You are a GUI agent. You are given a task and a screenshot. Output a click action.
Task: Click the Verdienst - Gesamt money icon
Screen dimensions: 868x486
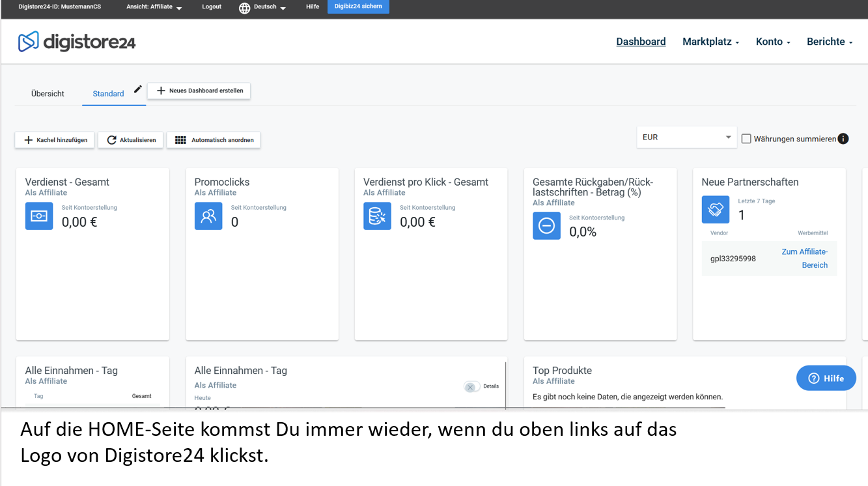click(x=39, y=216)
